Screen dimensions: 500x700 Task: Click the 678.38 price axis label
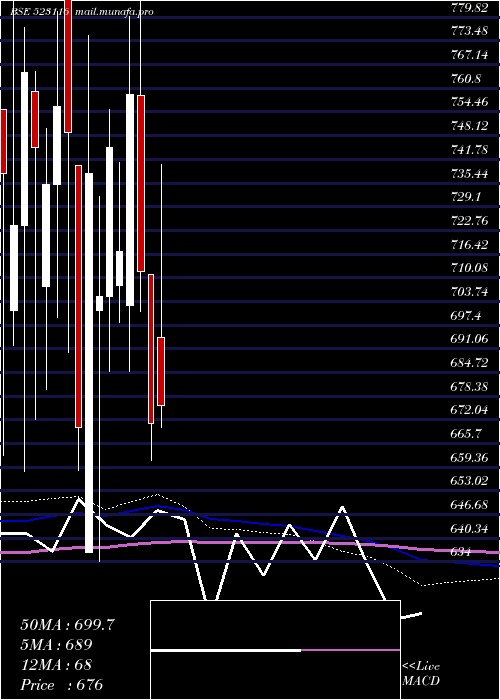click(x=469, y=387)
